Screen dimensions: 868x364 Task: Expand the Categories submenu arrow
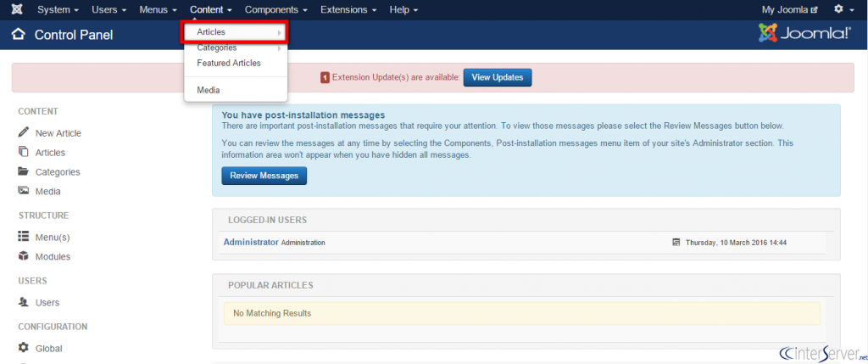(x=280, y=48)
